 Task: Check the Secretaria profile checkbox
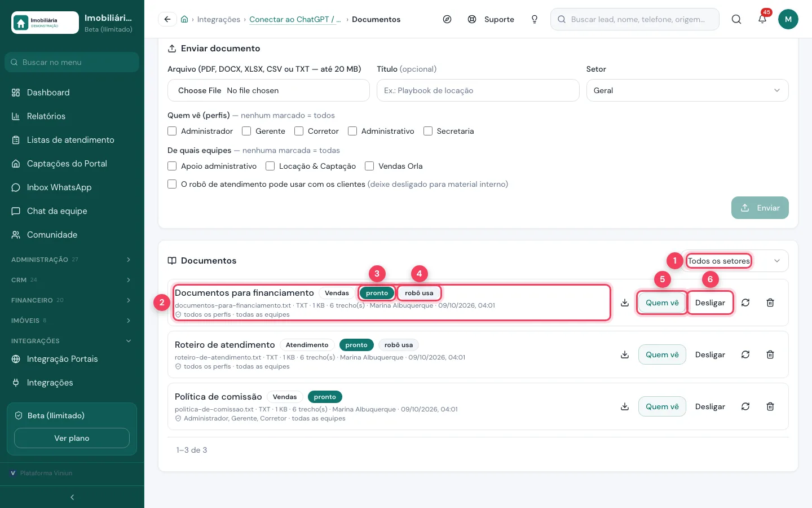click(428, 131)
